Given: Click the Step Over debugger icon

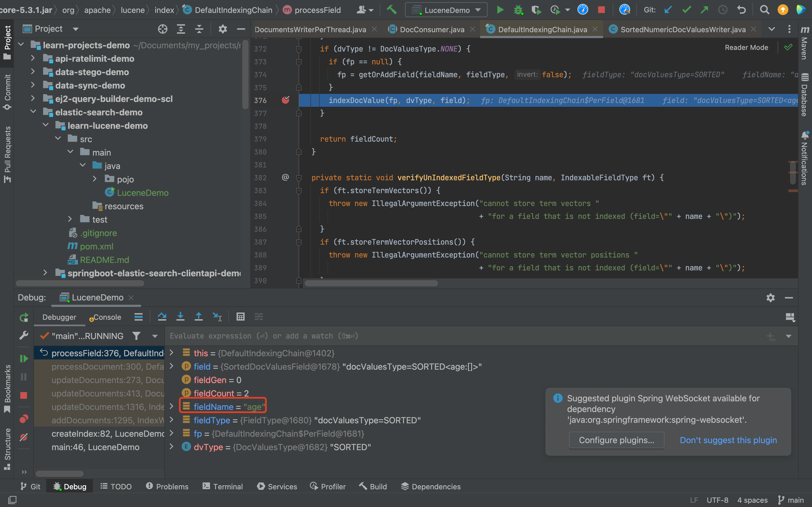Looking at the screenshot, I should pos(162,317).
